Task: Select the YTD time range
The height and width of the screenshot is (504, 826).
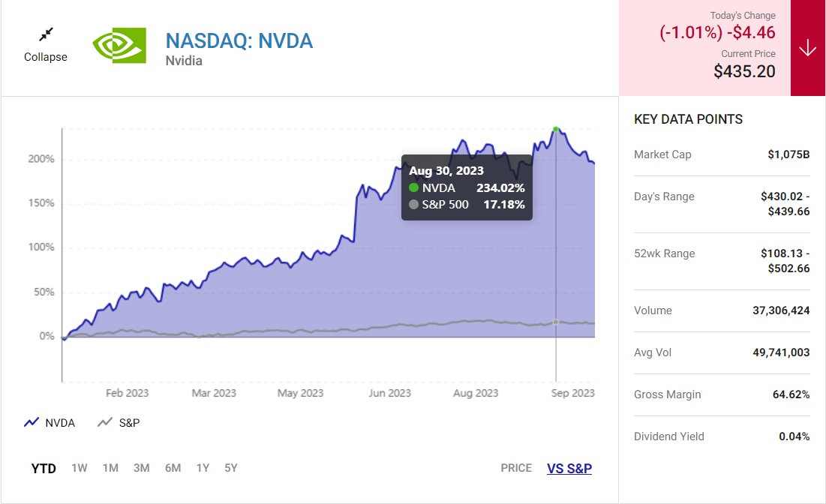Action: click(x=44, y=468)
